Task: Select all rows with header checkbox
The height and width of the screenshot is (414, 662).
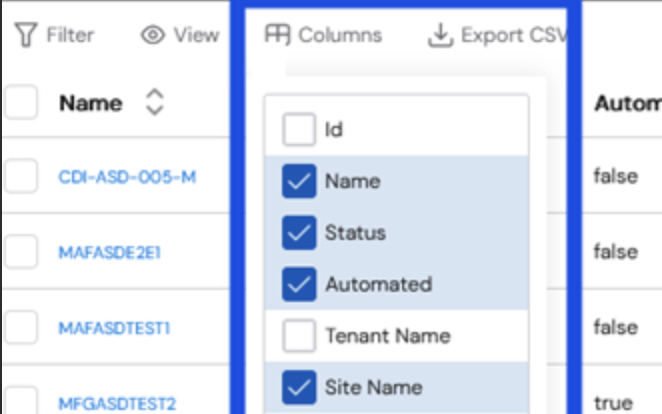Action: (x=21, y=102)
